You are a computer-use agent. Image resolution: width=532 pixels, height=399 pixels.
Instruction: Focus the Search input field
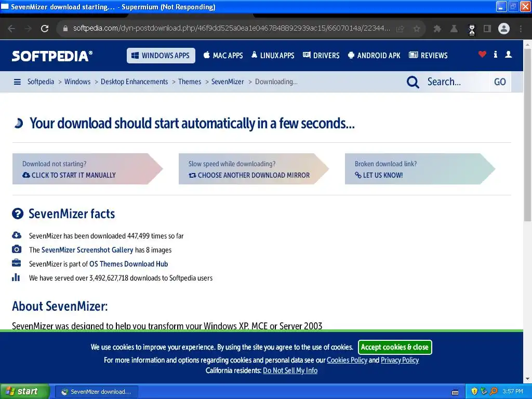(457, 82)
